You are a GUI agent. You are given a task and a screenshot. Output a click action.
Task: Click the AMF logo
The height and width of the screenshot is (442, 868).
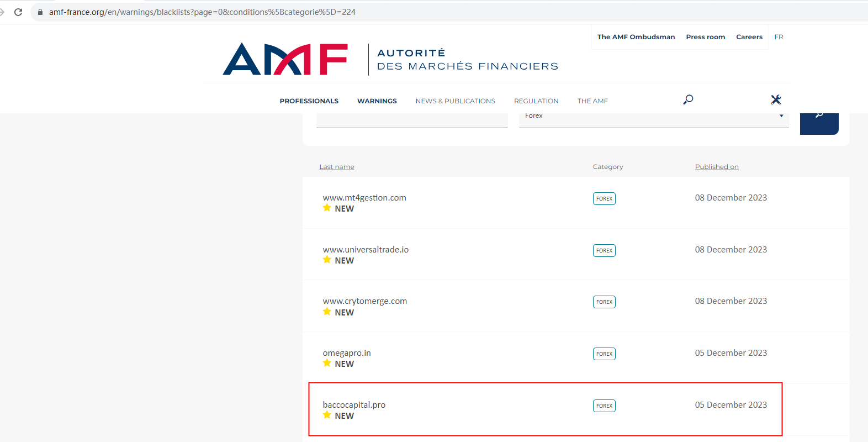click(x=285, y=59)
